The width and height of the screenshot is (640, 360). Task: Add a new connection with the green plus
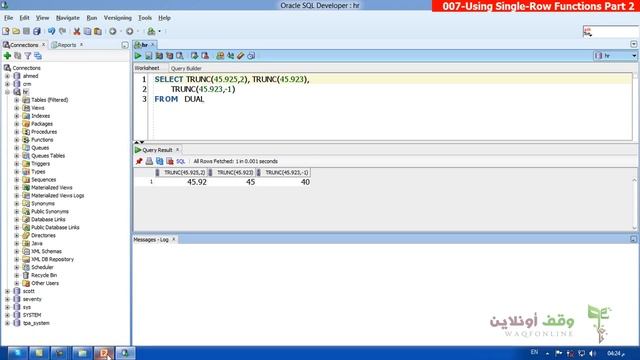pos(7,56)
